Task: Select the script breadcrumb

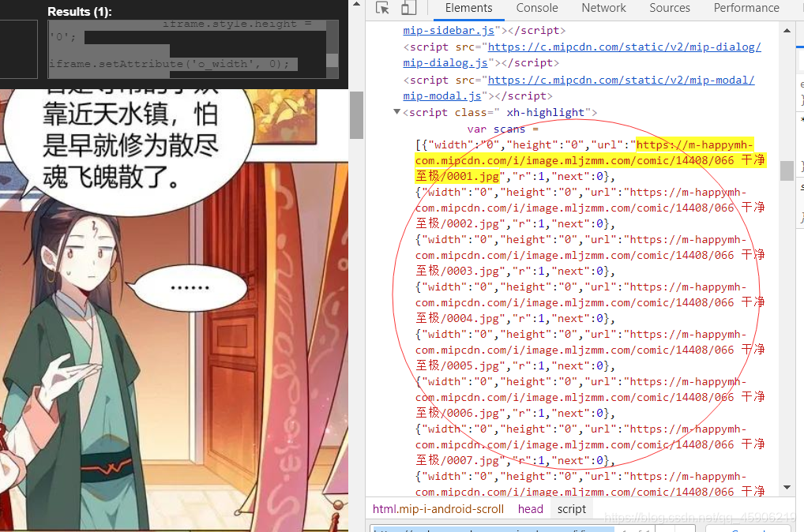Action: (571, 509)
